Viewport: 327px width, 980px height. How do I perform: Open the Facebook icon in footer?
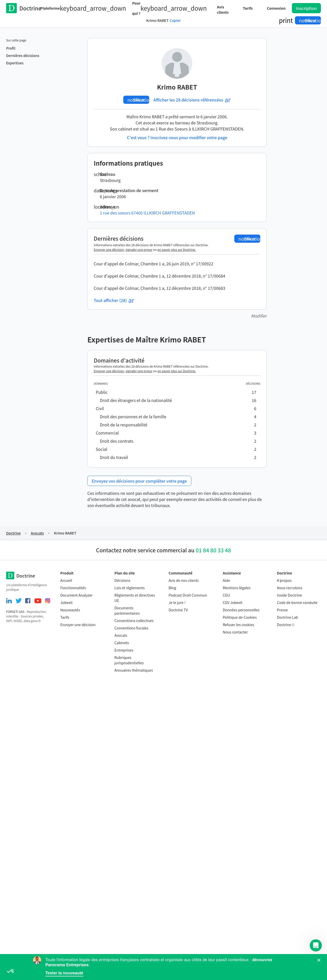coord(28,601)
